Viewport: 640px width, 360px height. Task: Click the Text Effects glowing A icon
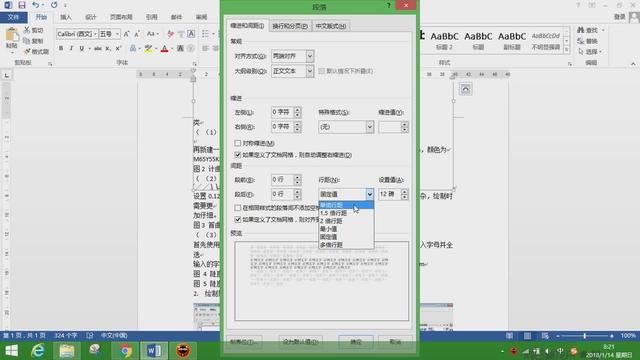coord(133,49)
